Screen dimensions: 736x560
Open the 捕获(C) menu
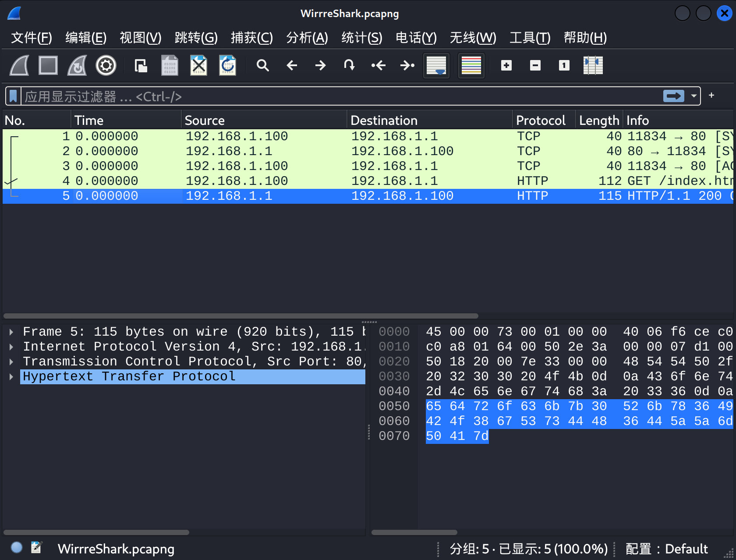(x=252, y=38)
